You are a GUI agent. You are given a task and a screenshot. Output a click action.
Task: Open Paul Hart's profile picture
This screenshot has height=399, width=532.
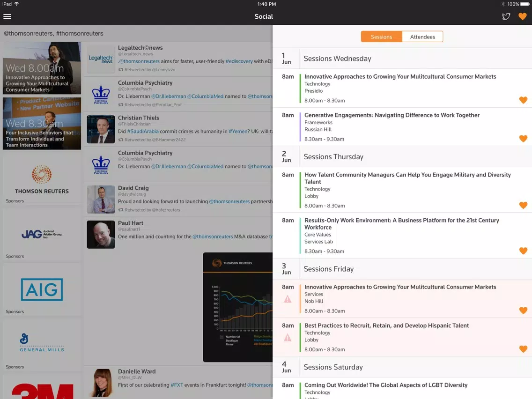101,235
